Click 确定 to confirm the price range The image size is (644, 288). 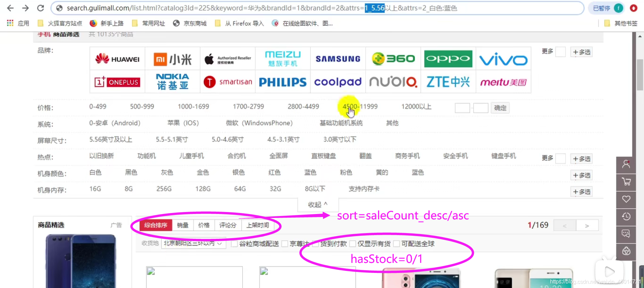500,108
